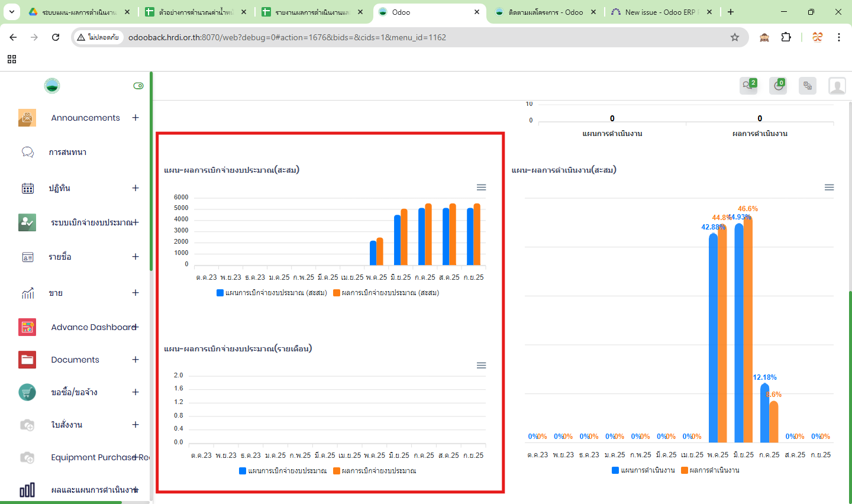The height and width of the screenshot is (504, 852).
Task: Click the browser address bar URL
Action: [x=287, y=37]
